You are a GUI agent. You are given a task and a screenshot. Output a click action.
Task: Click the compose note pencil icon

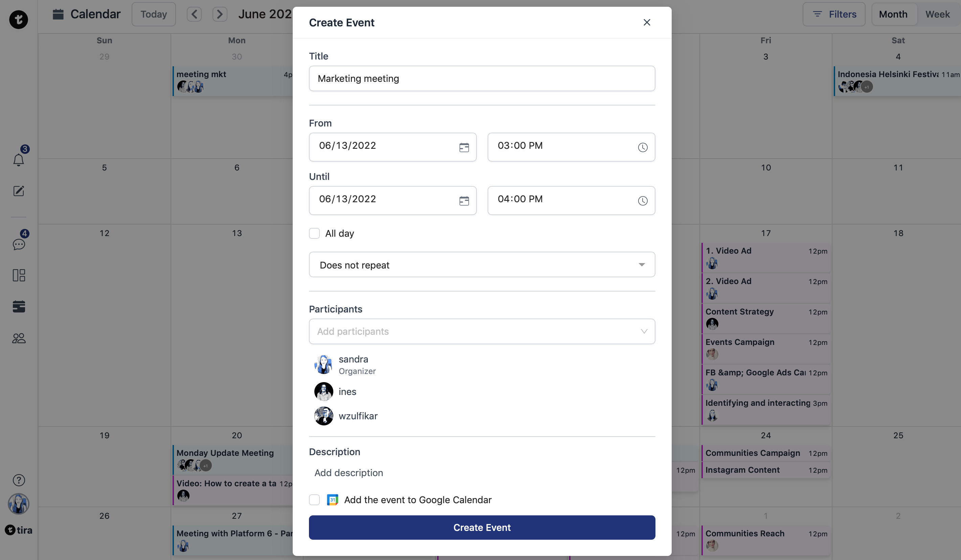19,191
